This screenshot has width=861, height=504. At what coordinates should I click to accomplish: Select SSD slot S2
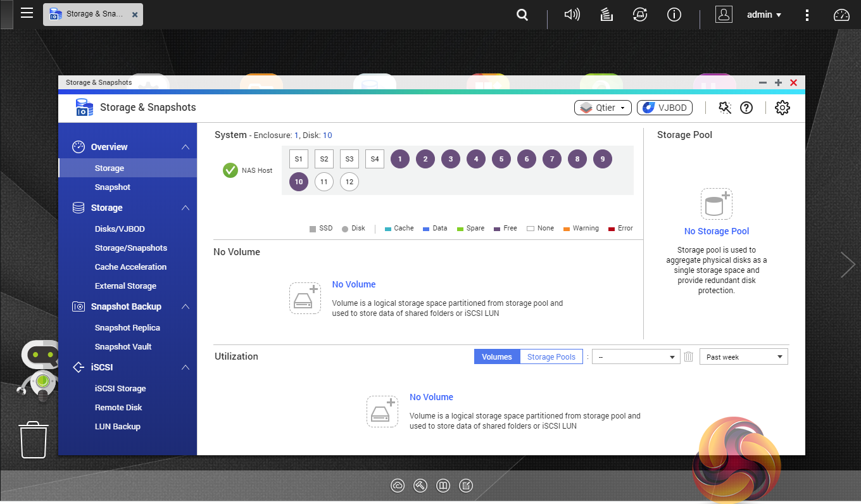click(324, 159)
